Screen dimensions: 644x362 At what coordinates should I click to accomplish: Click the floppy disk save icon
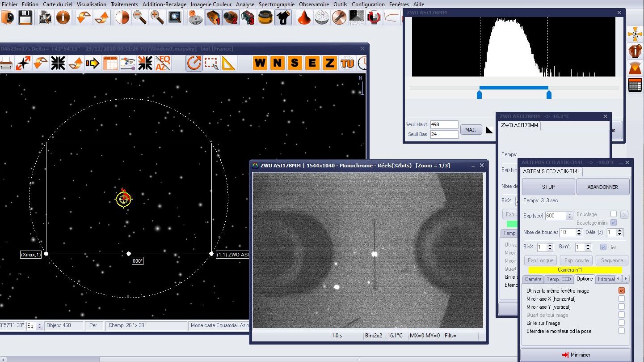click(x=25, y=17)
